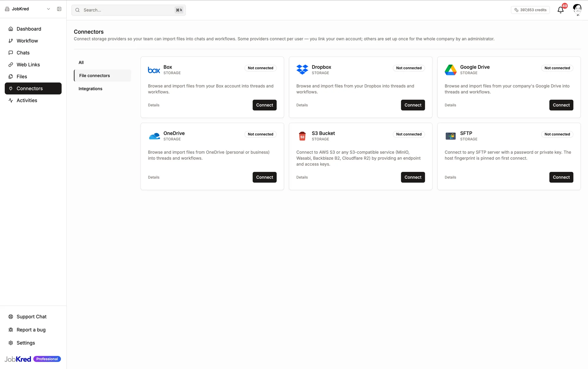Screen dimensions: 588x369
Task: Click the Not connected badge on SFTP
Action: pyautogui.click(x=557, y=134)
